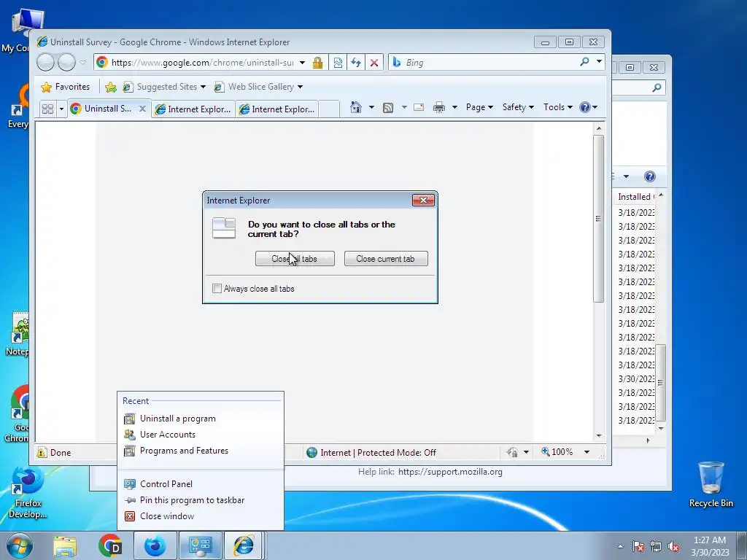Viewport: 747px width, 560px height.
Task: Click the Quick Tabs grid icon
Action: tap(47, 109)
